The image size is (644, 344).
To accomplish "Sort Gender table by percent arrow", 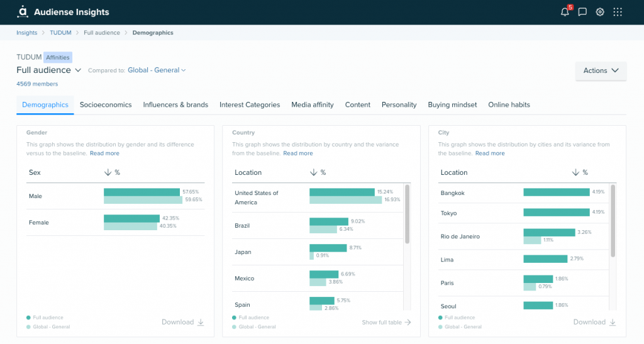I will click(x=108, y=172).
